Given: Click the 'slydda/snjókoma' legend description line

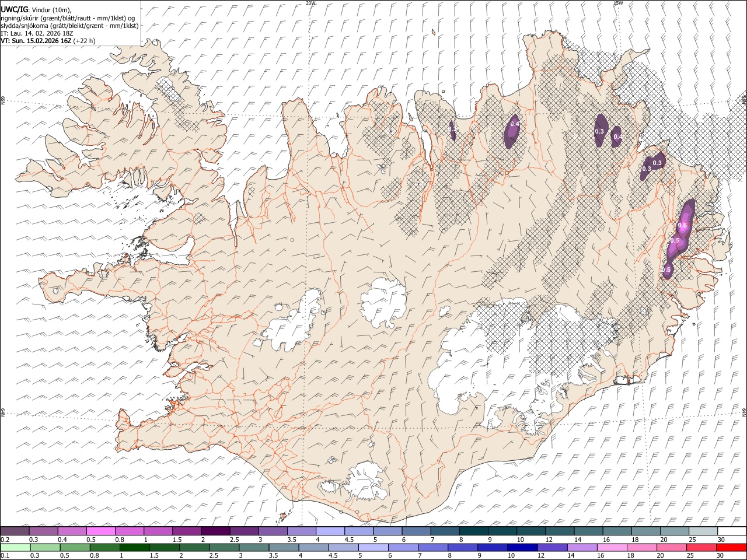Looking at the screenshot, I should [x=69, y=26].
